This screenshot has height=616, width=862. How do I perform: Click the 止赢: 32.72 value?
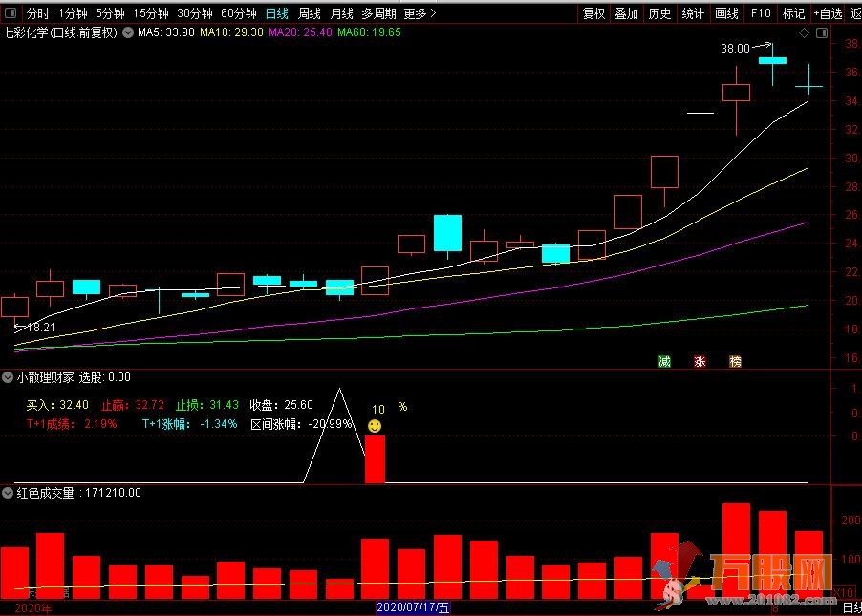(x=133, y=405)
